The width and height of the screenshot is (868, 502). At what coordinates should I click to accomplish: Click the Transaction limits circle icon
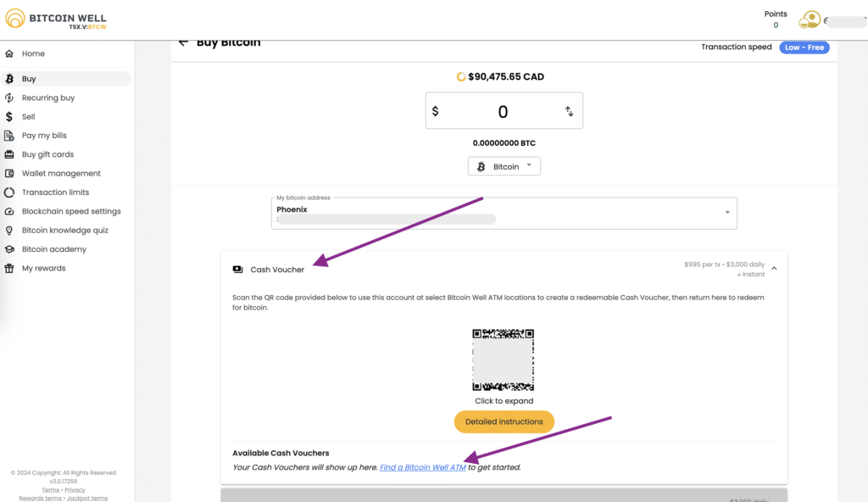click(x=9, y=192)
